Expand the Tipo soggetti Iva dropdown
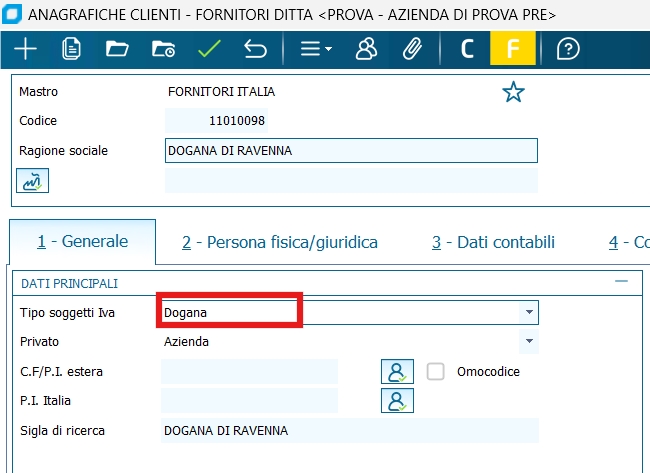This screenshot has width=650, height=473. click(x=528, y=313)
